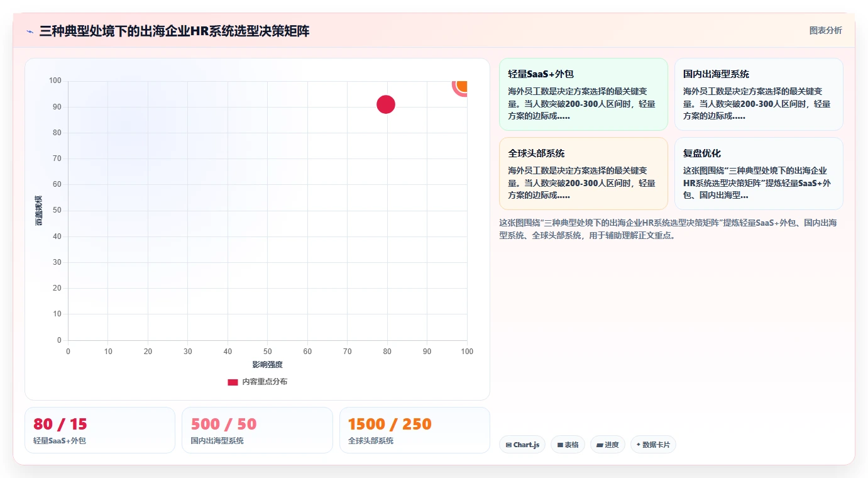Image resolution: width=868 pixels, height=478 pixels.
Task: Open the 全球头部系统 orange card
Action: 583,174
